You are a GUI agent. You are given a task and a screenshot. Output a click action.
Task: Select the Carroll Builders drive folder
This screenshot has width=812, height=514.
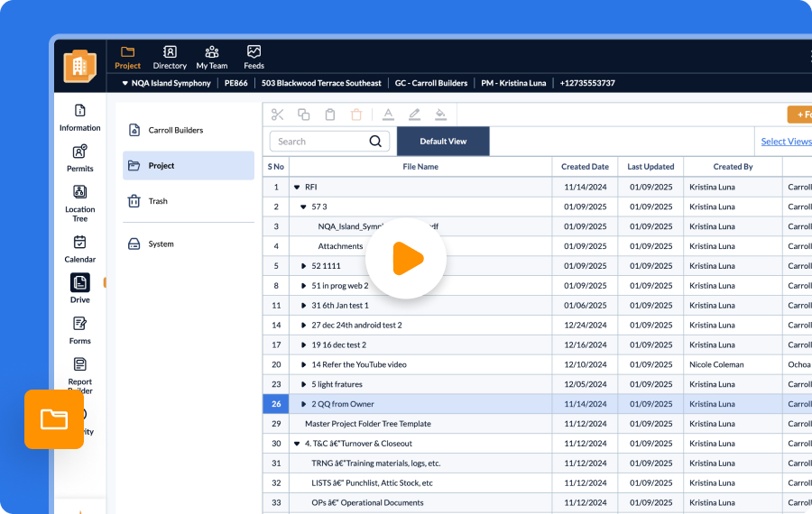[189, 130]
